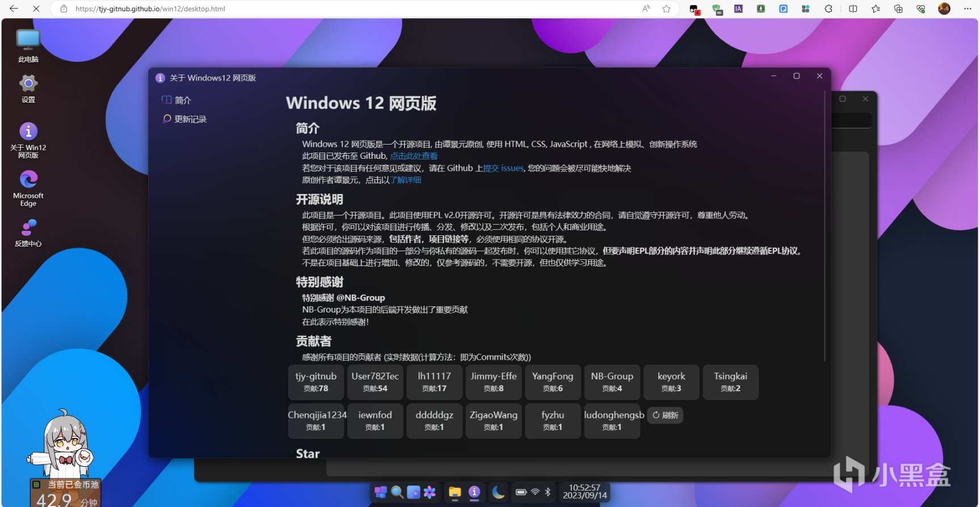Click the green shield extension icon
This screenshot has width=980, height=507.
717,9
